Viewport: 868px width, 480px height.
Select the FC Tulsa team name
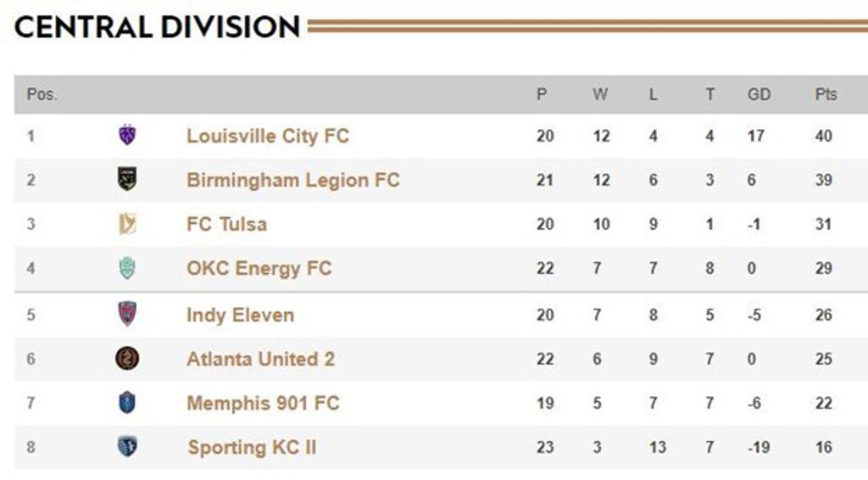(226, 224)
